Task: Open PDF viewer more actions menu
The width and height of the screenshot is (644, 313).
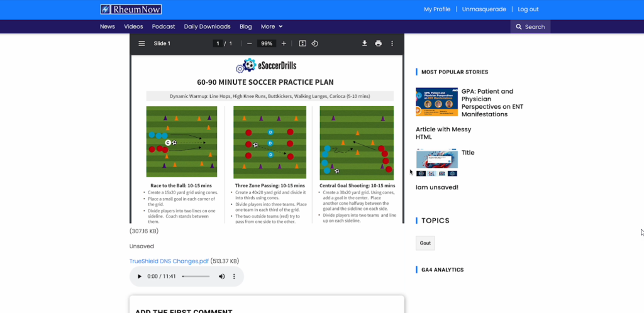Action: tap(392, 43)
